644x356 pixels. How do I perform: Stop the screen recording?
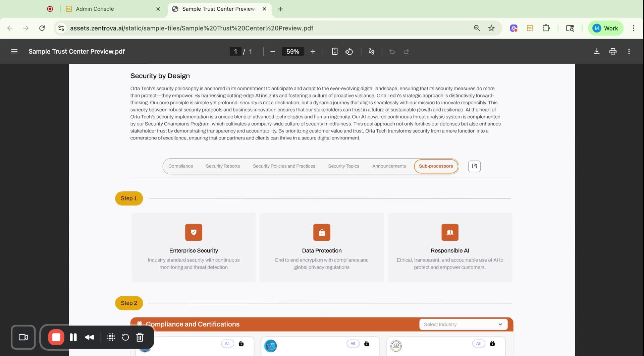pyautogui.click(x=56, y=337)
